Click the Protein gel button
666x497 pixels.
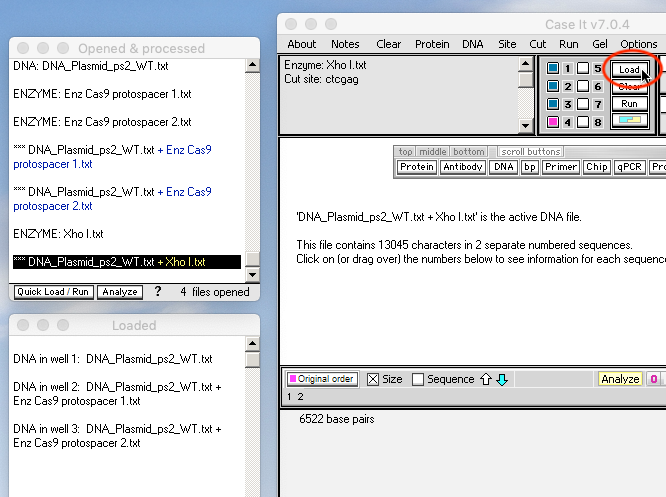click(x=417, y=167)
